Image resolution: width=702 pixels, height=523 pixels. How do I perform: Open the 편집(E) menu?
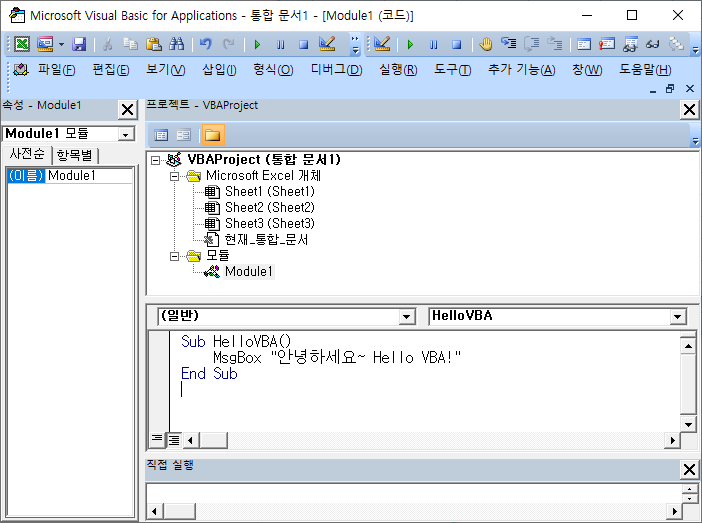tap(111, 69)
